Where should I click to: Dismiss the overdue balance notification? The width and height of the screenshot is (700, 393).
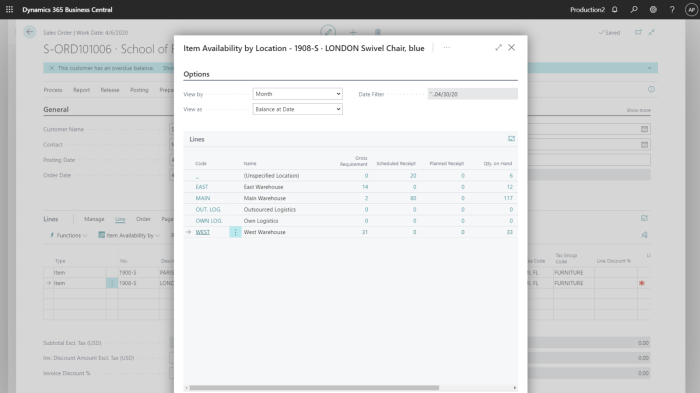coord(52,68)
